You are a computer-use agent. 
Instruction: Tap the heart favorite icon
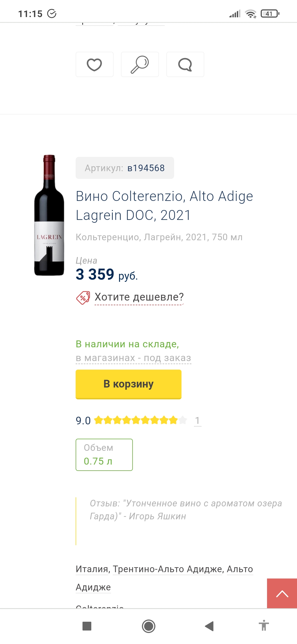pyautogui.click(x=94, y=65)
